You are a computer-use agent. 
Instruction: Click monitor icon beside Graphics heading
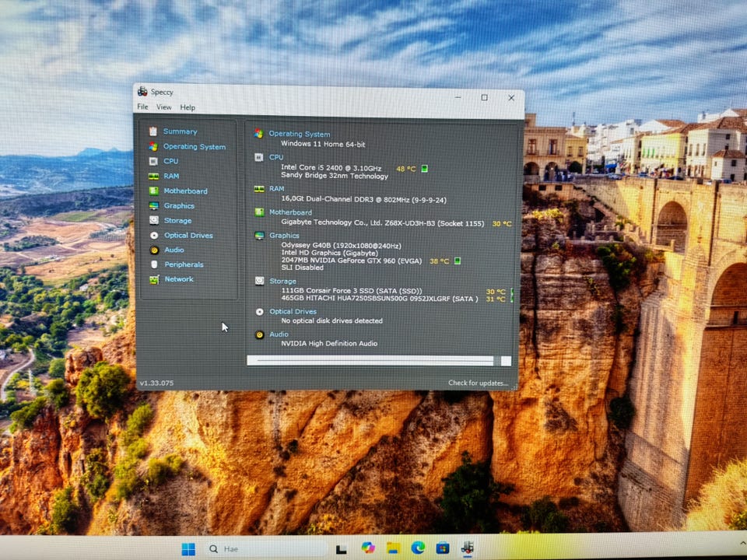click(x=259, y=236)
